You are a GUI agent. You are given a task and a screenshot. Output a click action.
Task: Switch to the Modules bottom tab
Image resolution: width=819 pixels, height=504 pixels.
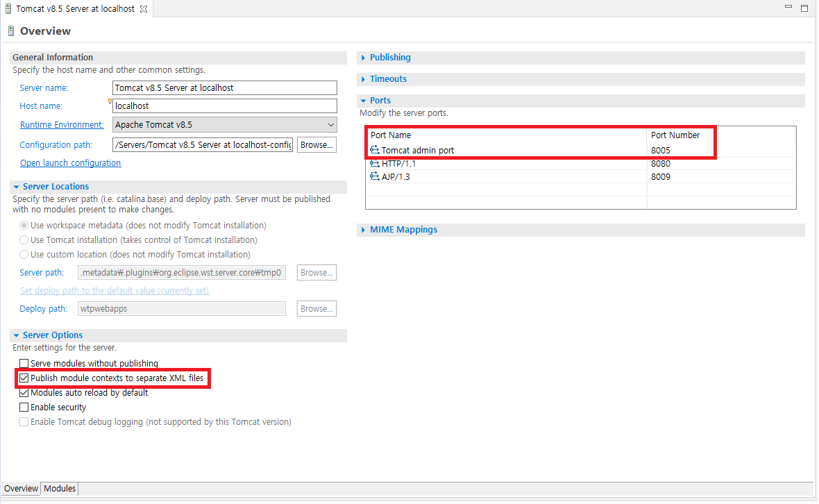60,489
